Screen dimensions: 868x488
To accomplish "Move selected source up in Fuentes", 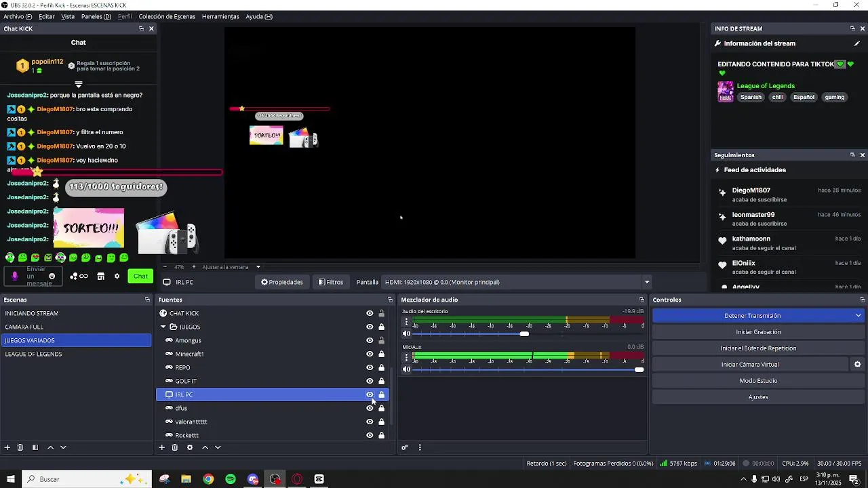I will click(x=205, y=447).
